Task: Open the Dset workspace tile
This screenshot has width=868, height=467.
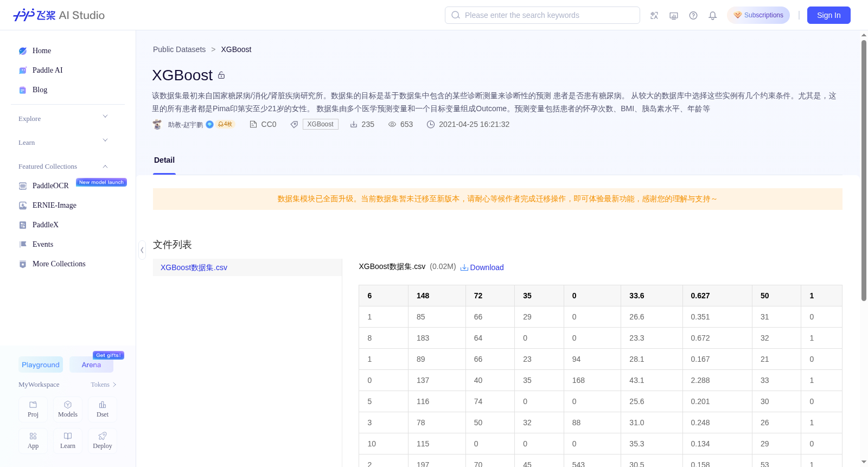Action: pyautogui.click(x=103, y=410)
